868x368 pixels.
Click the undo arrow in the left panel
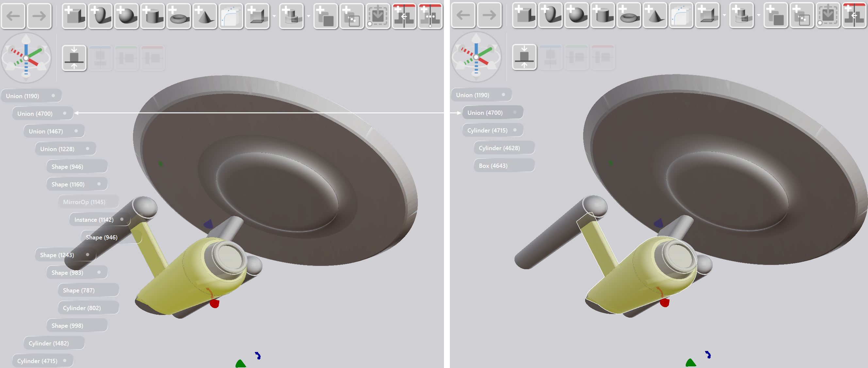tap(13, 16)
